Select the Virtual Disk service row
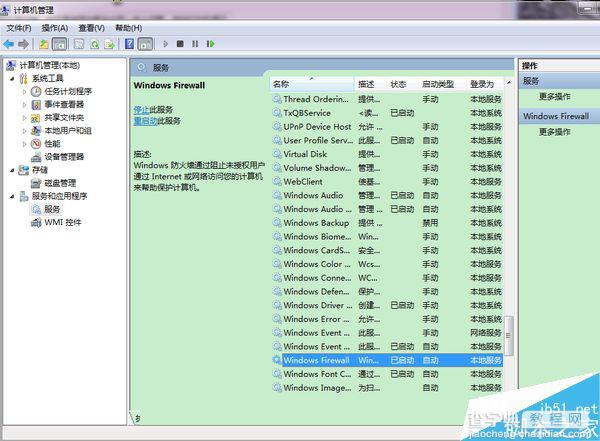Viewport: 600px width, 441px height. [x=387, y=154]
